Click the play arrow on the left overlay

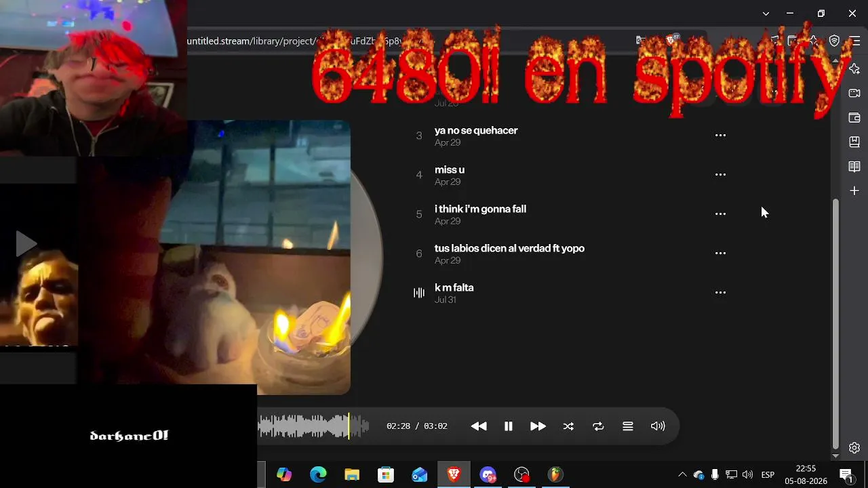pos(26,243)
